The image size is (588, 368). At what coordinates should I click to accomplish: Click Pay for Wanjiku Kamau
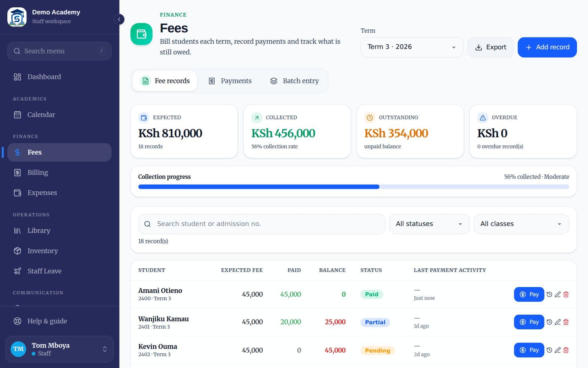click(x=529, y=322)
